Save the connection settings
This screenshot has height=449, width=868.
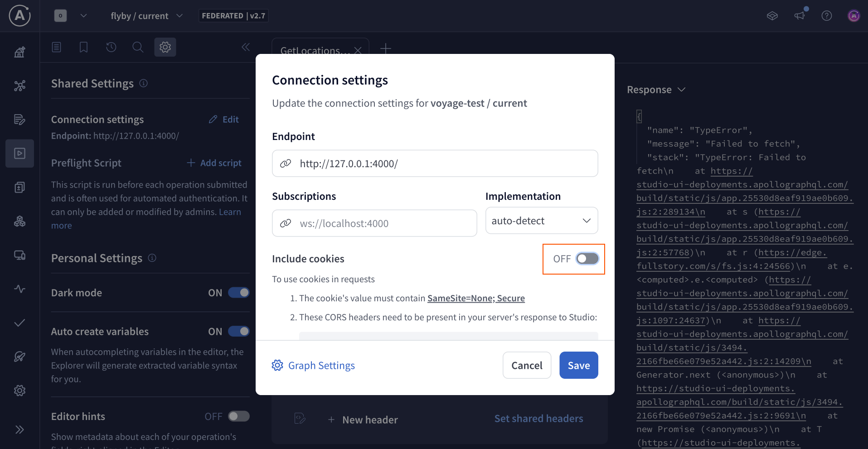[x=578, y=365]
